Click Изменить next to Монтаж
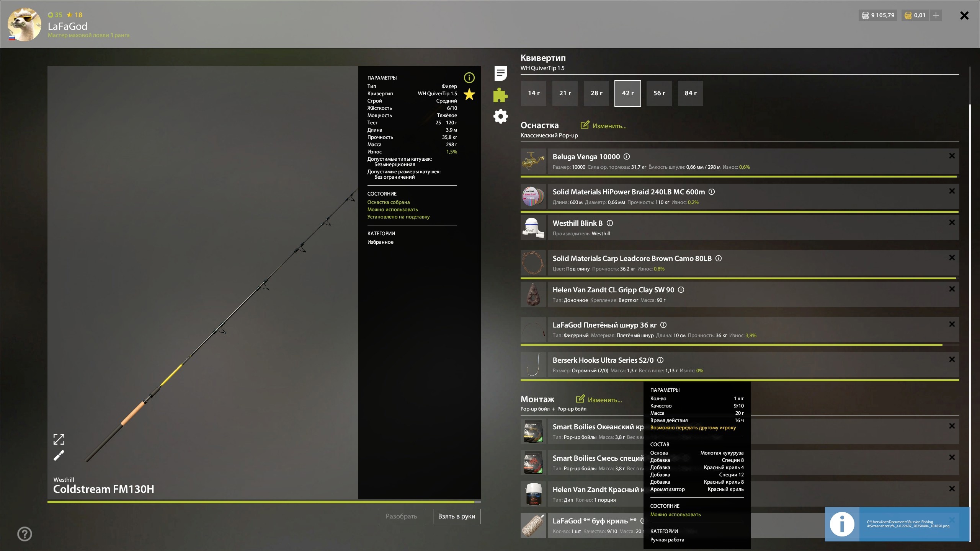 click(599, 399)
